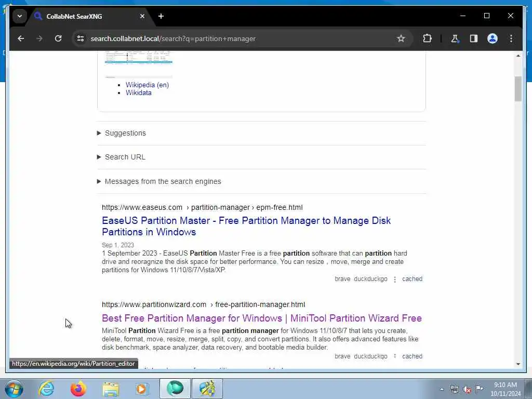The height and width of the screenshot is (399, 532).
Task: Click the vertical scrollbar thumb
Action: [x=518, y=89]
